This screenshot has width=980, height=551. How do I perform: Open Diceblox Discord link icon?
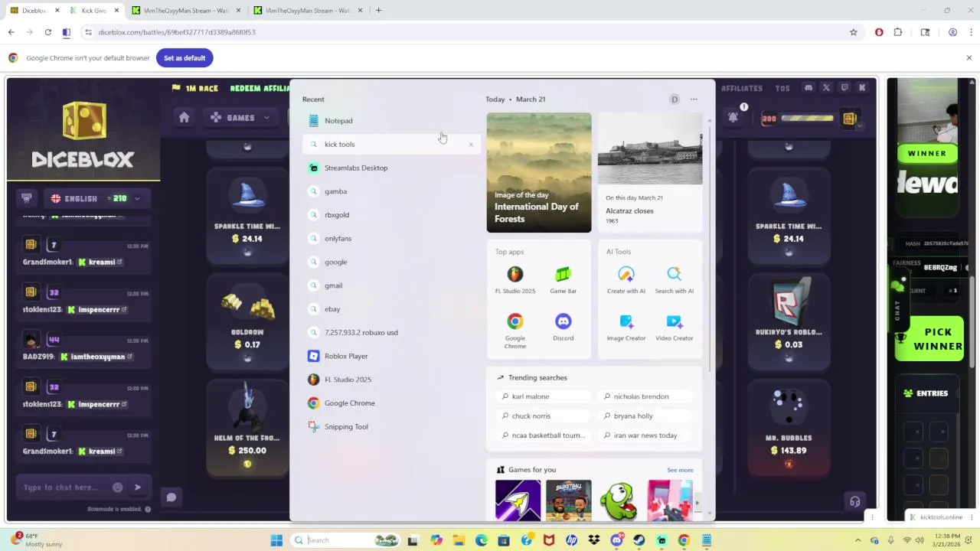[x=808, y=88]
